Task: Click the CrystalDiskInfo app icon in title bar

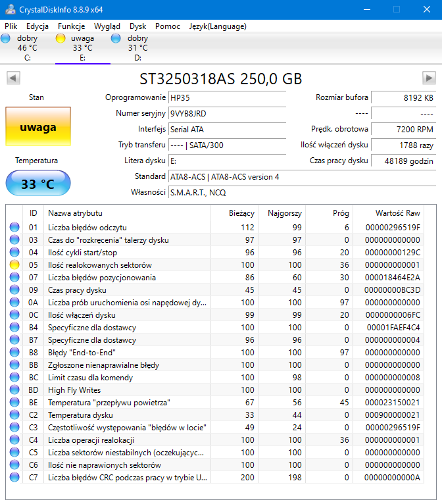Action: click(11, 9)
